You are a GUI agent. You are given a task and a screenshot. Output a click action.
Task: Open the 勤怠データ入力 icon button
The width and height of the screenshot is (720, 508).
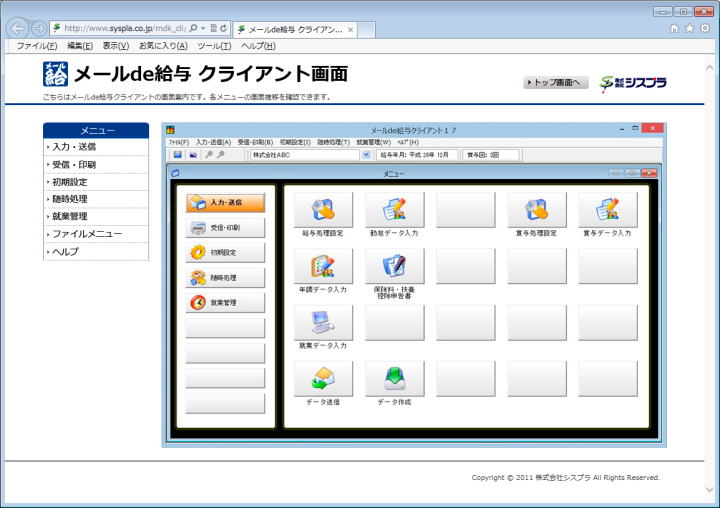(394, 209)
